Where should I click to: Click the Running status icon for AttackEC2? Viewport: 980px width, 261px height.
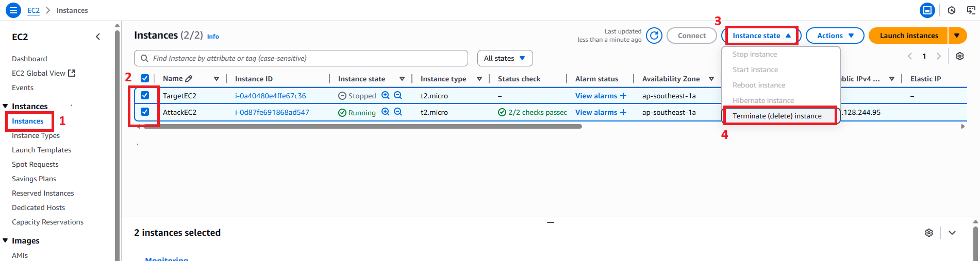point(342,113)
